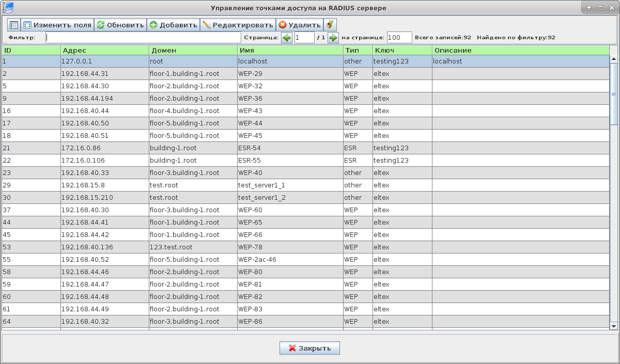Click the broom icon at toolbar end
The image size is (620, 364).
click(330, 25)
